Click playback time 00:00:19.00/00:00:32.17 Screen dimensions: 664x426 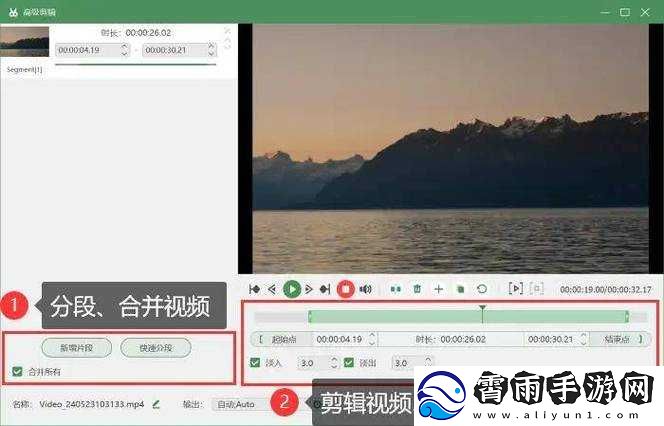pos(606,290)
